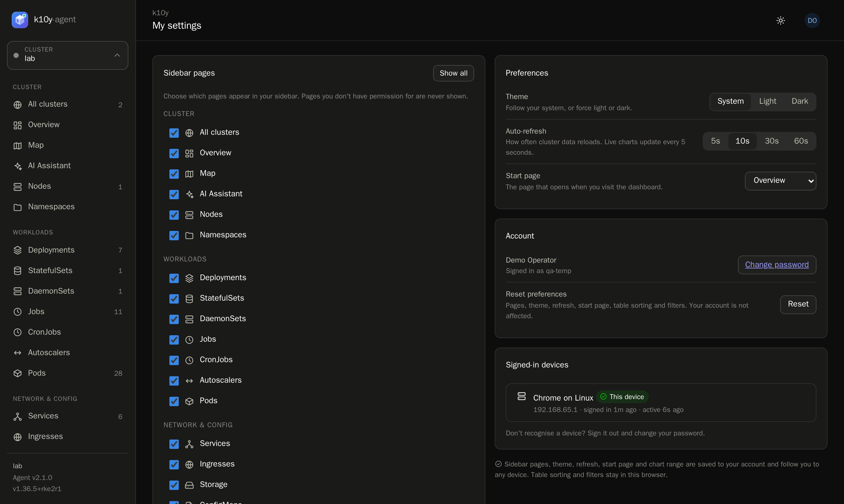The image size is (844, 504).
Task: Select the System theme option
Action: tap(730, 101)
